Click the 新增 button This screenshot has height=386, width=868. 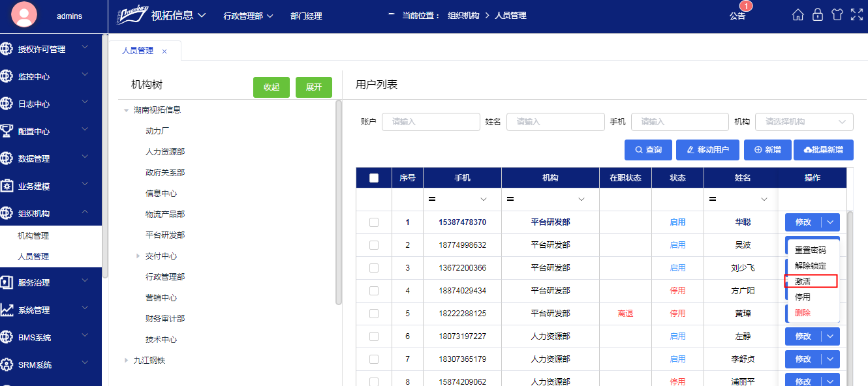coord(767,150)
